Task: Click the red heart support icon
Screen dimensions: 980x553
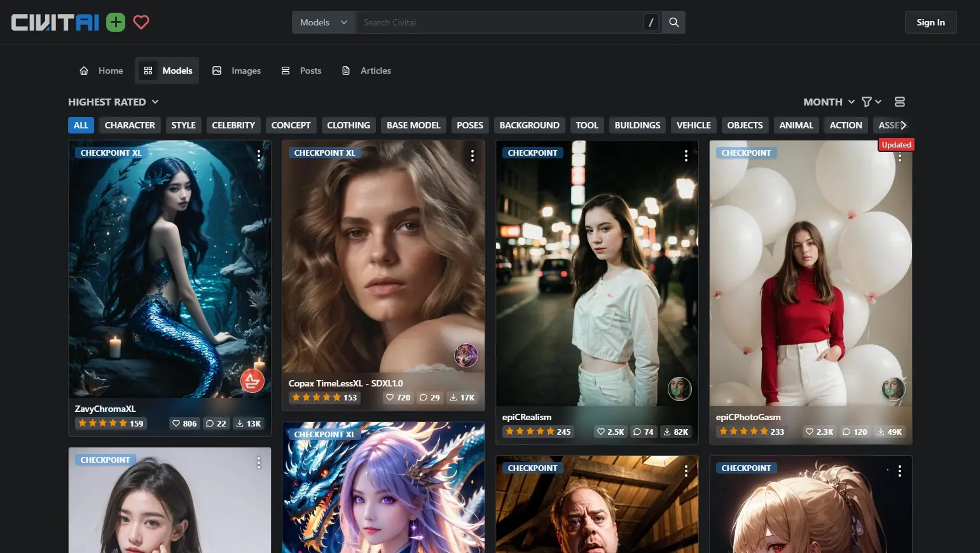Action: 141,22
